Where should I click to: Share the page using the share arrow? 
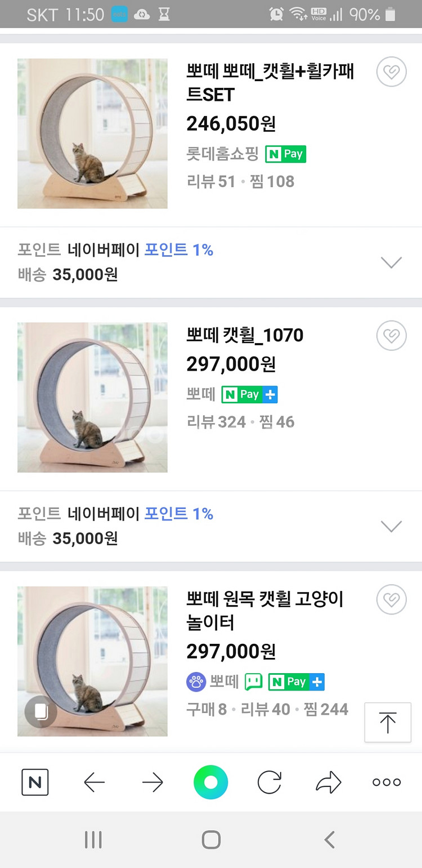329,782
